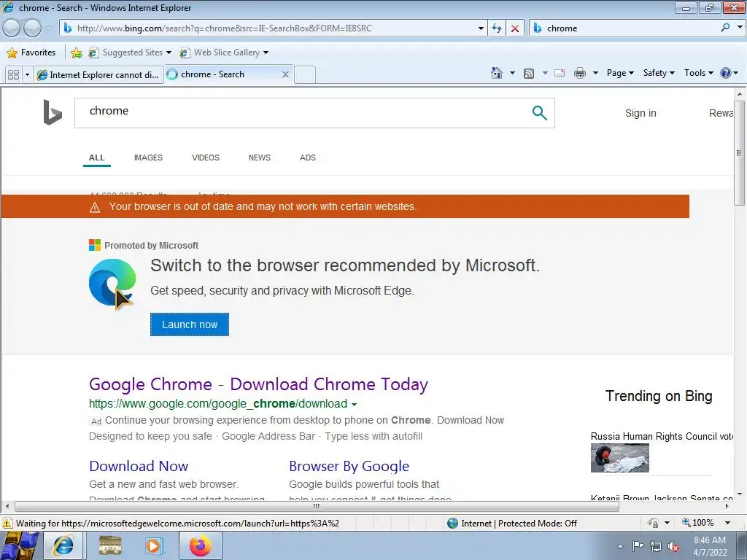Screen dimensions: 747x560
Task: Click Internet Explorer taskbar icon
Action: pyautogui.click(x=64, y=545)
